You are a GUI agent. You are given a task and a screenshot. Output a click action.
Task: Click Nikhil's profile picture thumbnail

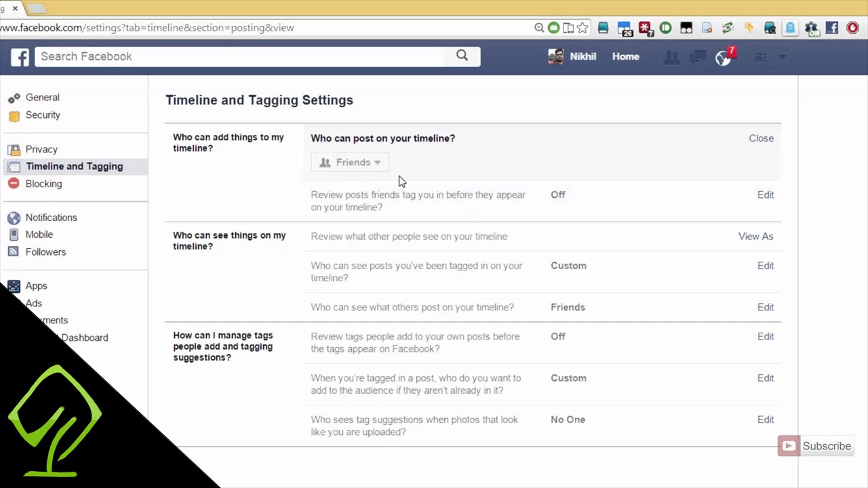pyautogui.click(x=555, y=57)
